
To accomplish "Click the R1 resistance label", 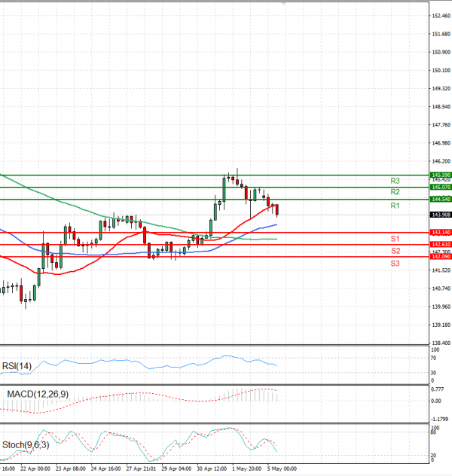I will tap(395, 206).
